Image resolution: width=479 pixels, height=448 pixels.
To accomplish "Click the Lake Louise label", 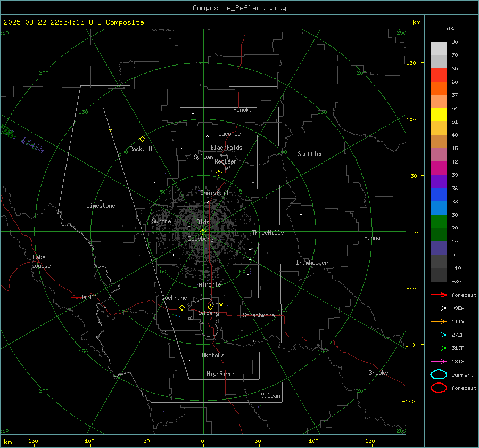I will [41, 262].
